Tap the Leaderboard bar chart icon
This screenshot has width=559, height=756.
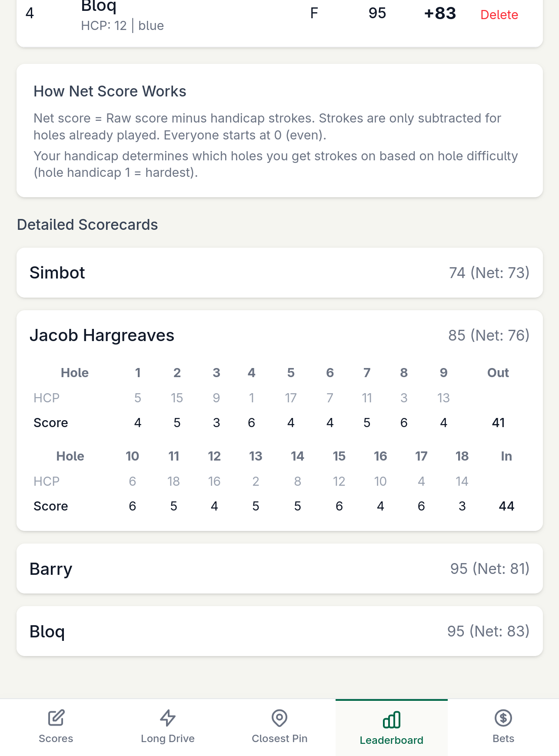pyautogui.click(x=392, y=720)
